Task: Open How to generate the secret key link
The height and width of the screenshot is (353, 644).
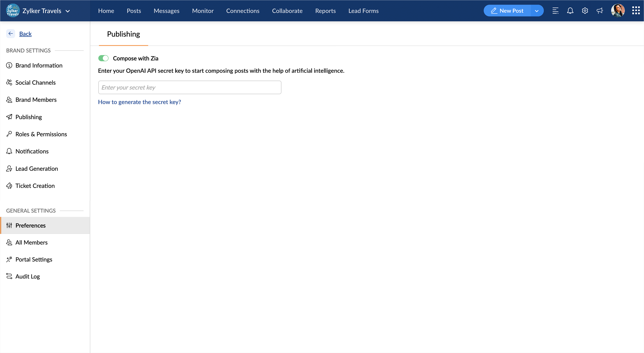Action: click(140, 102)
